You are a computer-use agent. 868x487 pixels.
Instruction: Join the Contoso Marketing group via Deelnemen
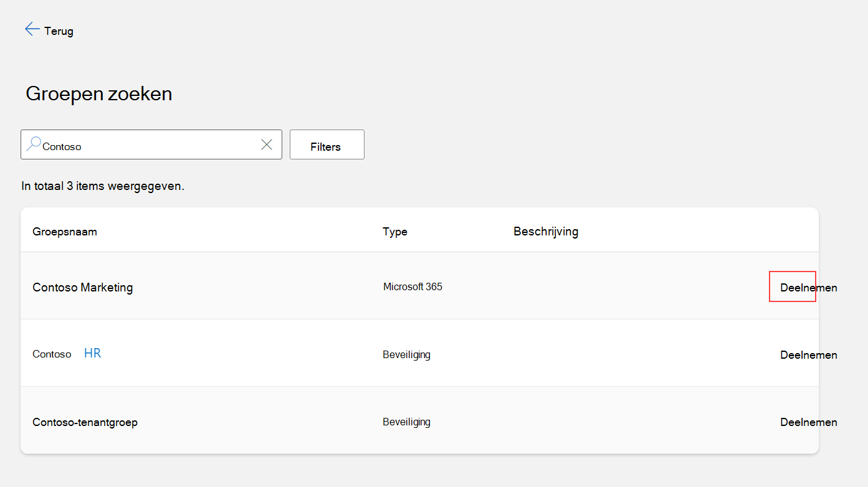[x=809, y=287]
